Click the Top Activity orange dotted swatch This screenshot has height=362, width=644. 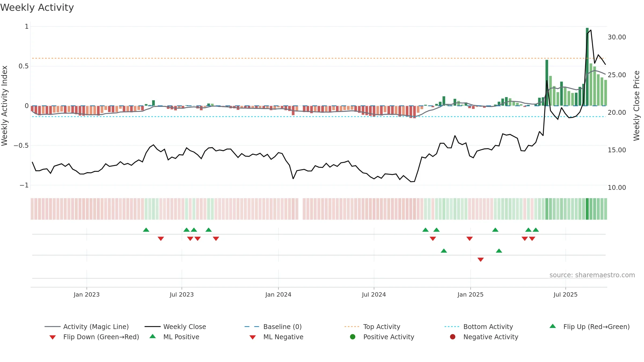click(352, 327)
